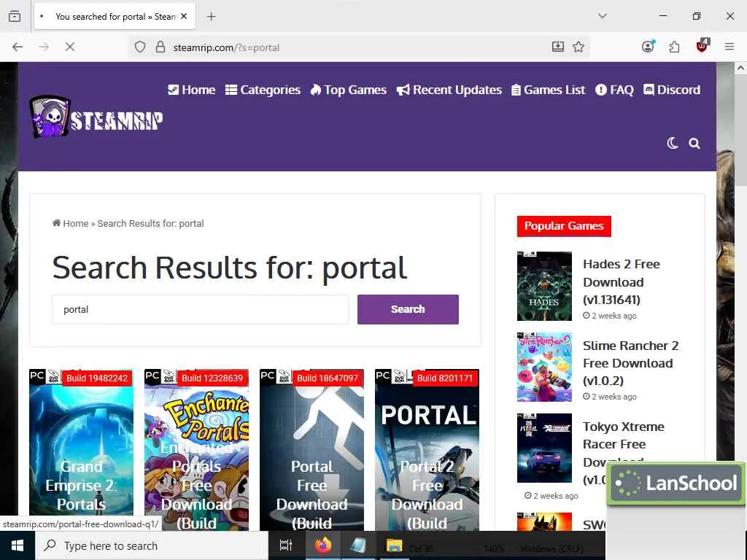This screenshot has height=560, width=747.
Task: Go to Home in site navigation
Action: tap(192, 90)
